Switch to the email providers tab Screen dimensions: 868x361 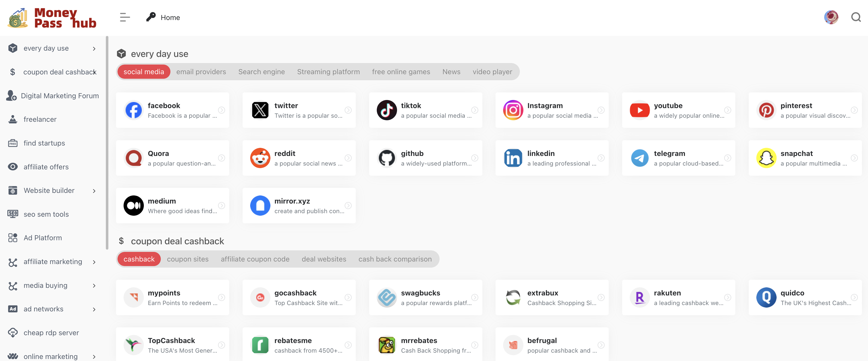(x=201, y=72)
